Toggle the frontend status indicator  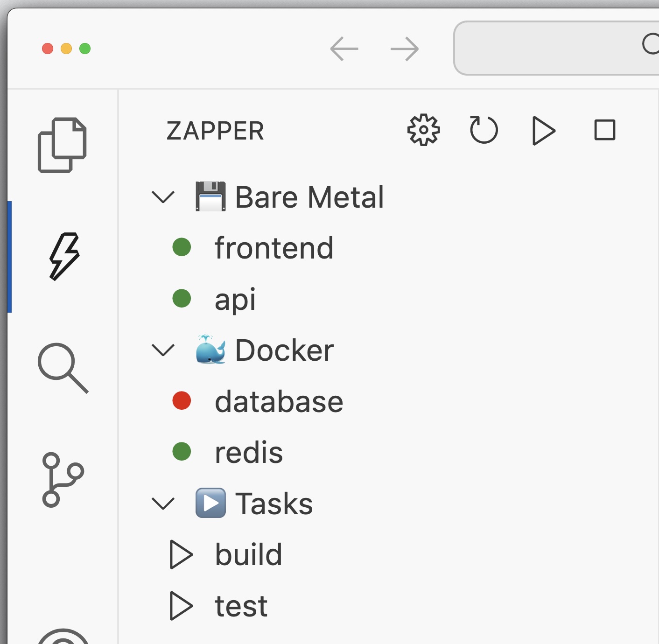point(182,248)
